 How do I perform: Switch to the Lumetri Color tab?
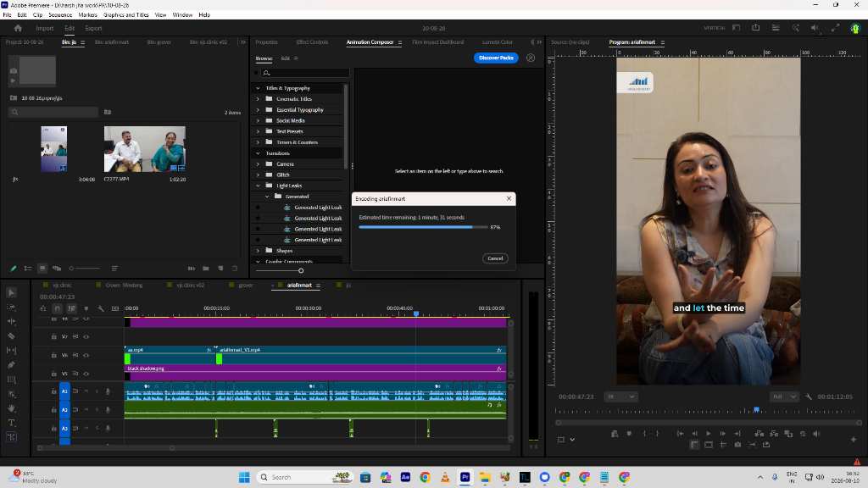point(497,42)
